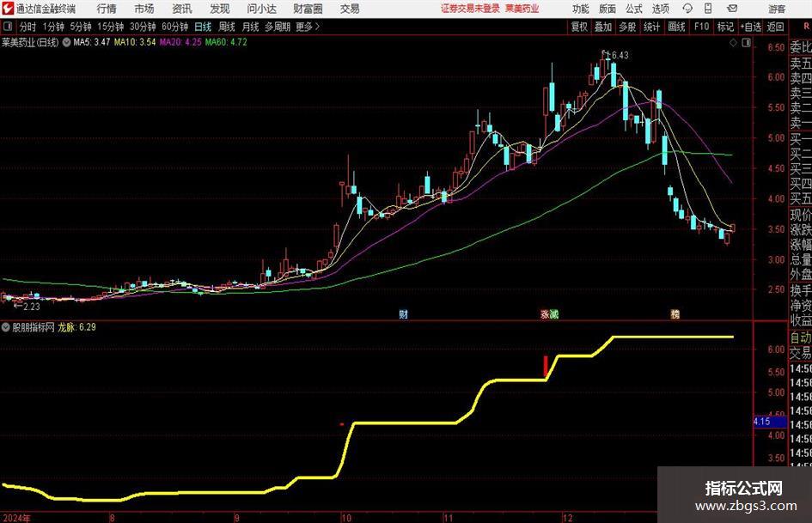
Task: Click the 标记 mark toolbar button
Action: [x=725, y=27]
